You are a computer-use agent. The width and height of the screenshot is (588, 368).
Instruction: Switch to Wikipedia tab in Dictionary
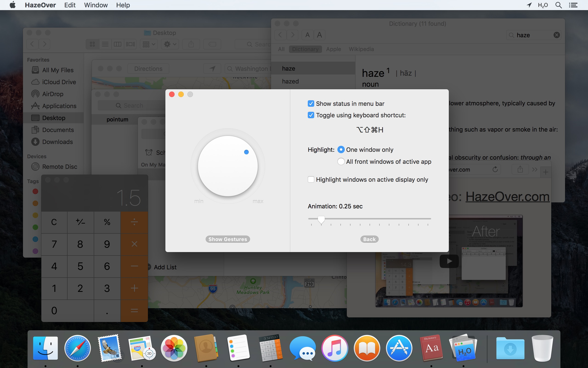click(361, 49)
